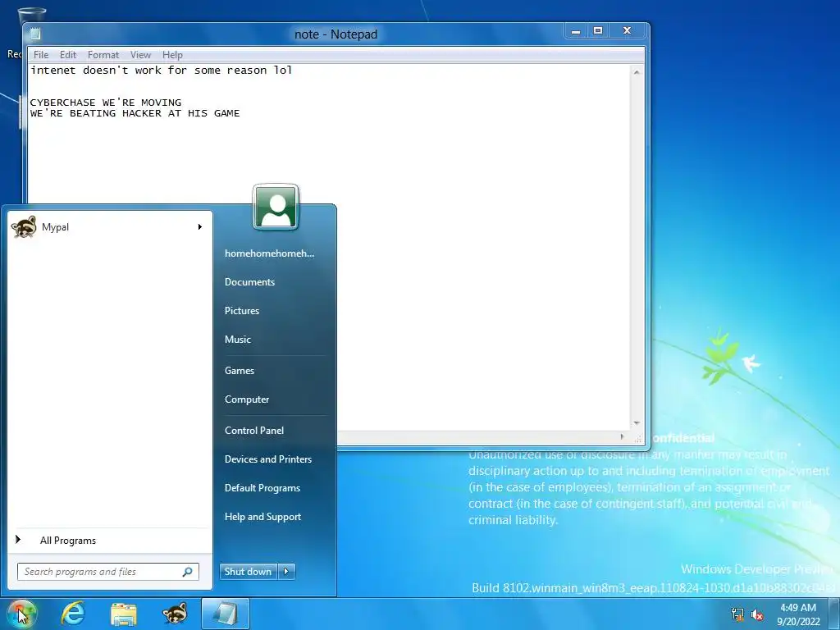Open Pictures from the Start menu

coord(242,311)
